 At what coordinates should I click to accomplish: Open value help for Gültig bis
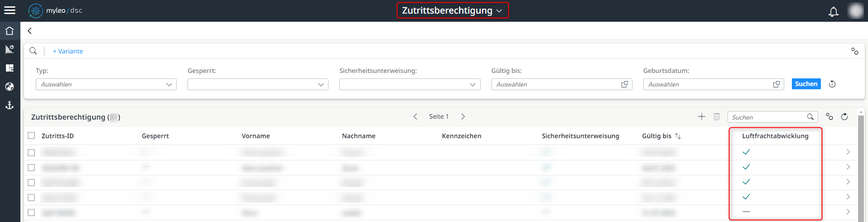[625, 84]
